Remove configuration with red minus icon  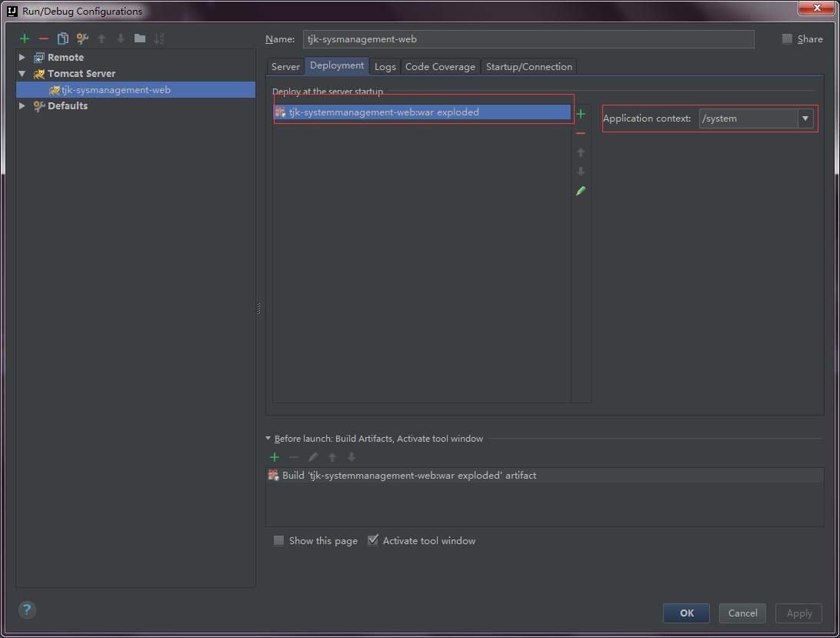tap(44, 38)
